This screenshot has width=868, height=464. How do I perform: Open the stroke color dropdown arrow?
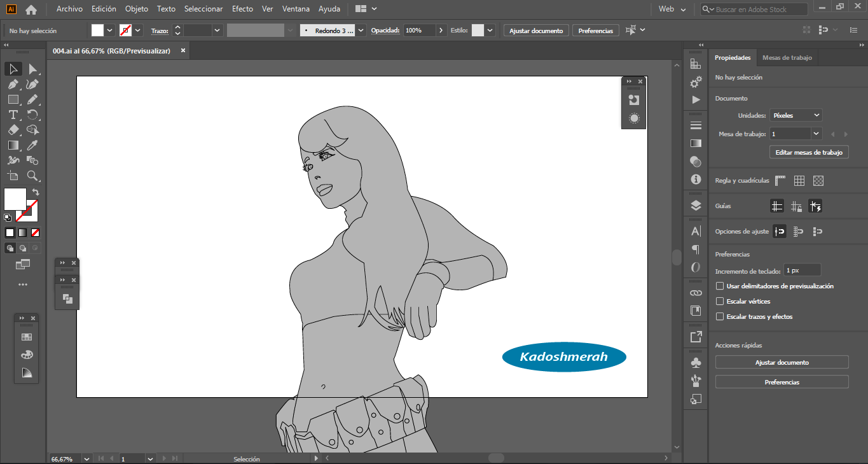pyautogui.click(x=138, y=31)
